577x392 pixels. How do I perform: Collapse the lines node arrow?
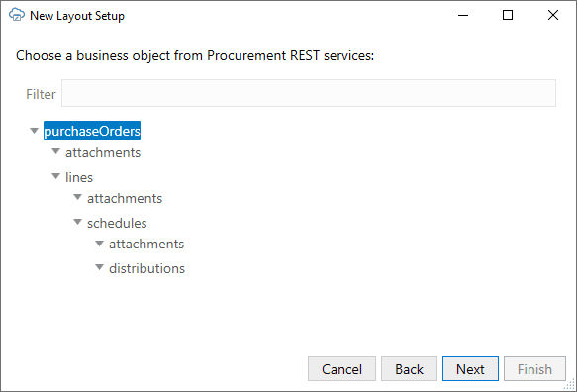click(x=55, y=176)
